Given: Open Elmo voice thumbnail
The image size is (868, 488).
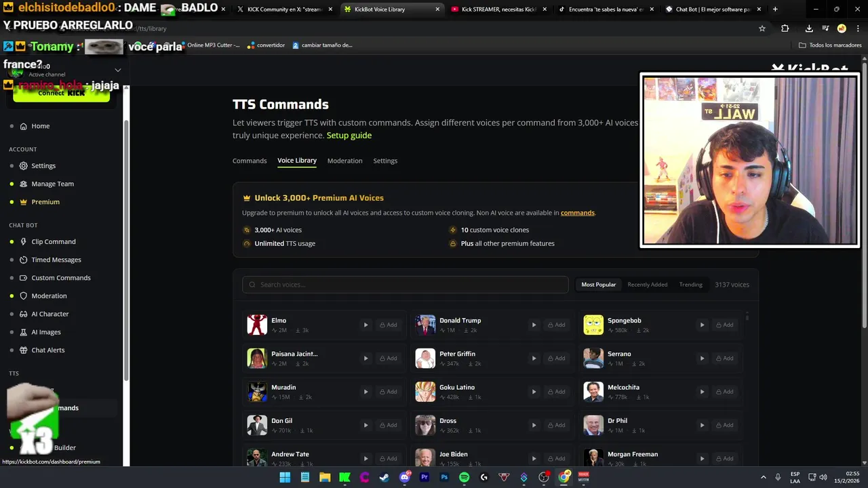Looking at the screenshot, I should point(257,325).
